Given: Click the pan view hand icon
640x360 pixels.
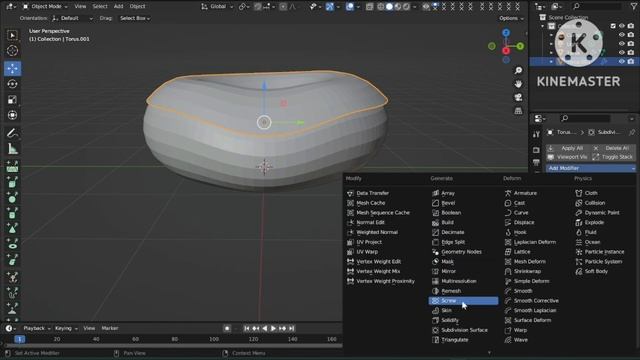Looking at the screenshot, I should [518, 84].
